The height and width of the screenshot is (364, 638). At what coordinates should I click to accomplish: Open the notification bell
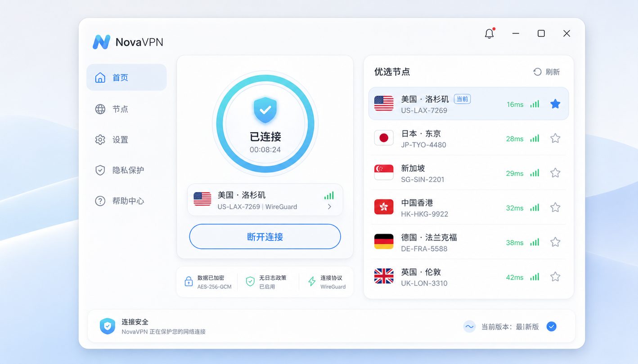click(x=490, y=34)
